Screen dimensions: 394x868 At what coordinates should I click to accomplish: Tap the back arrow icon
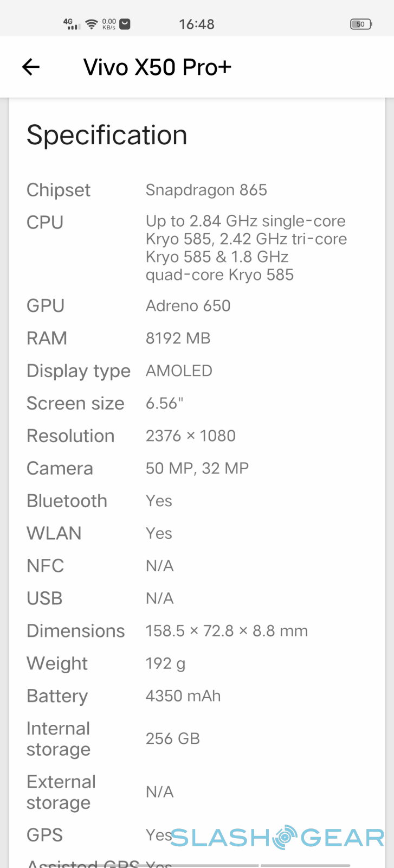(x=31, y=67)
